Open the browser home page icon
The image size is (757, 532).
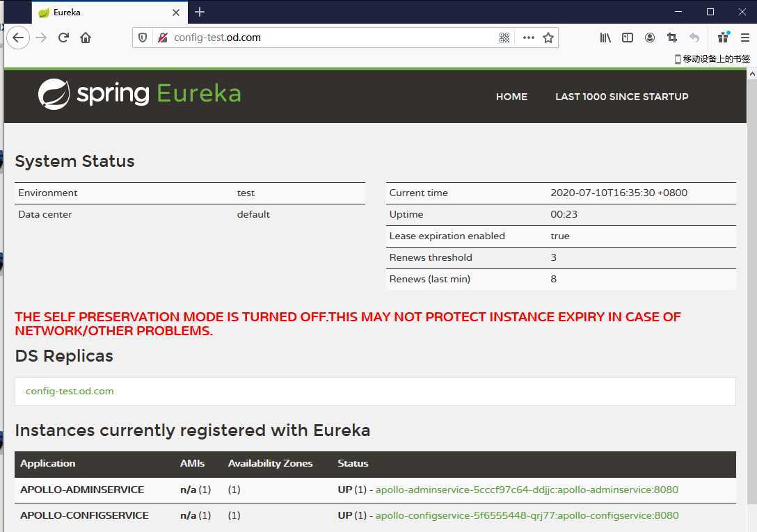86,38
